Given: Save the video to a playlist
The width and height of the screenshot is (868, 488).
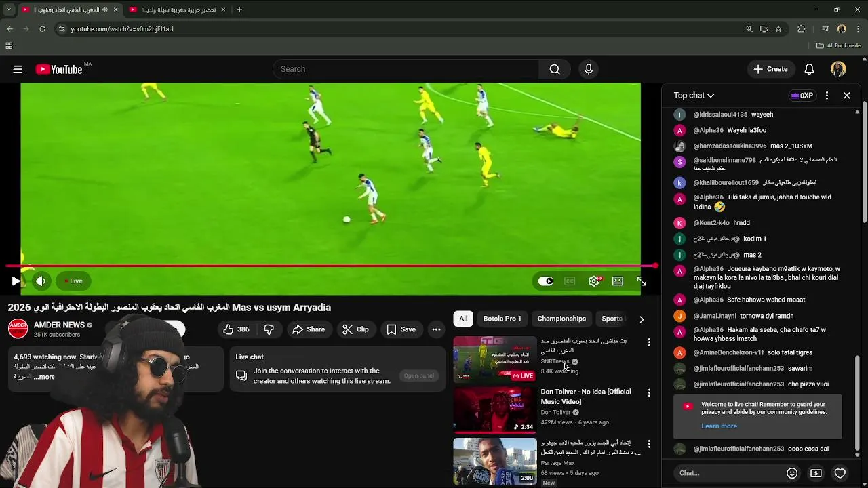Looking at the screenshot, I should (x=401, y=329).
